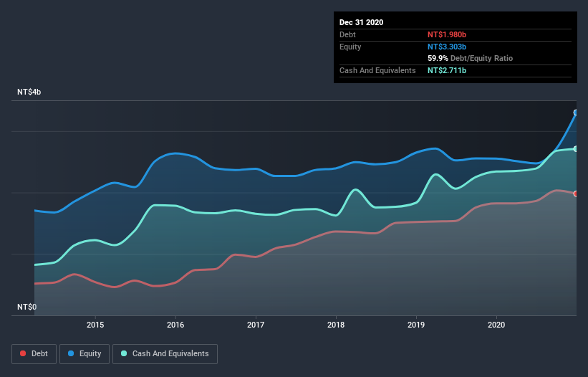
Task: Toggle Cash And Equivalents legend button
Action: [165, 354]
